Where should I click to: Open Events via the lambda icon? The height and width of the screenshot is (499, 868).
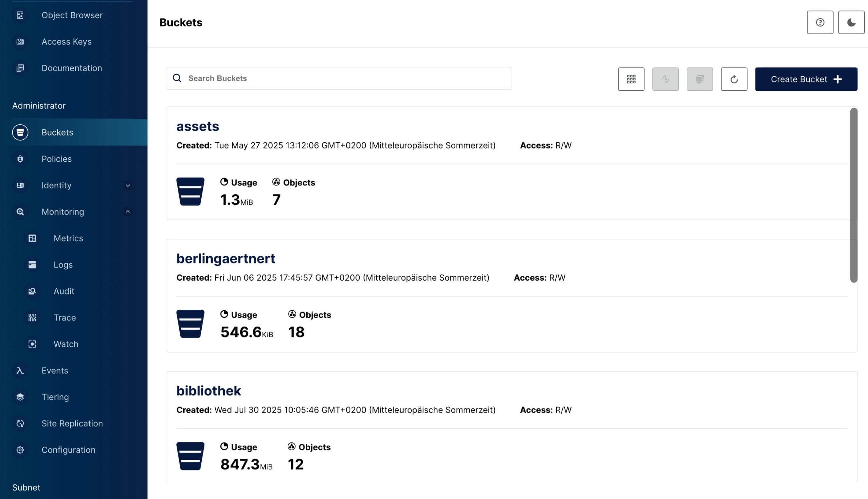(20, 370)
